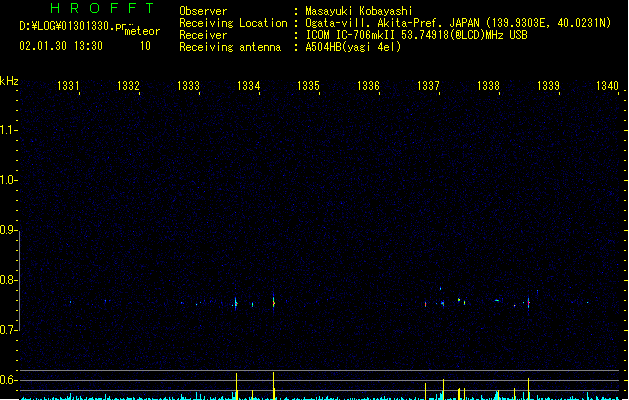629x400 pixels.
Task: Click the 0.7 frequency axis label
Action: pyautogui.click(x=8, y=330)
